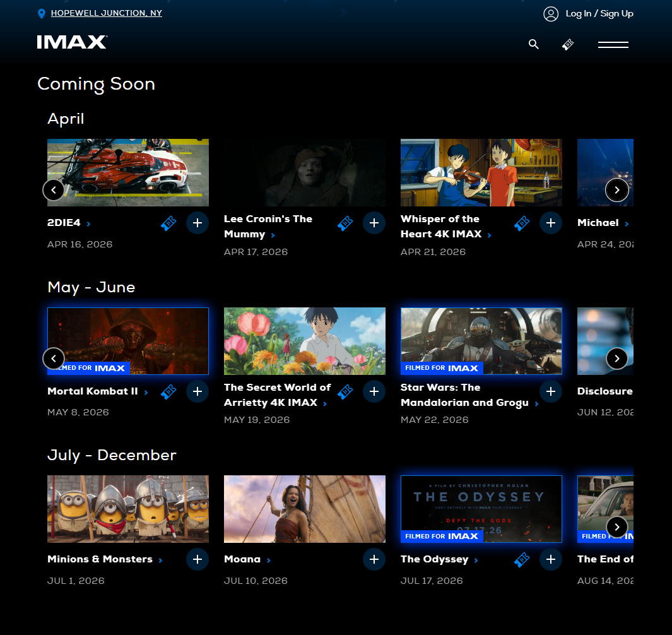Add Mortal Kombat II to watchlist
The image size is (672, 635).
[197, 391]
